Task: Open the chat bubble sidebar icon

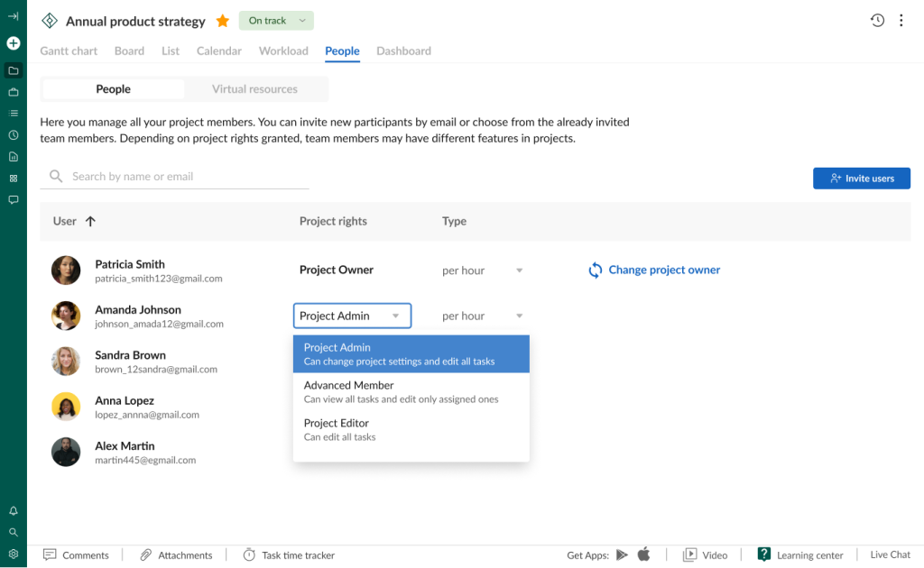Action: [13, 199]
